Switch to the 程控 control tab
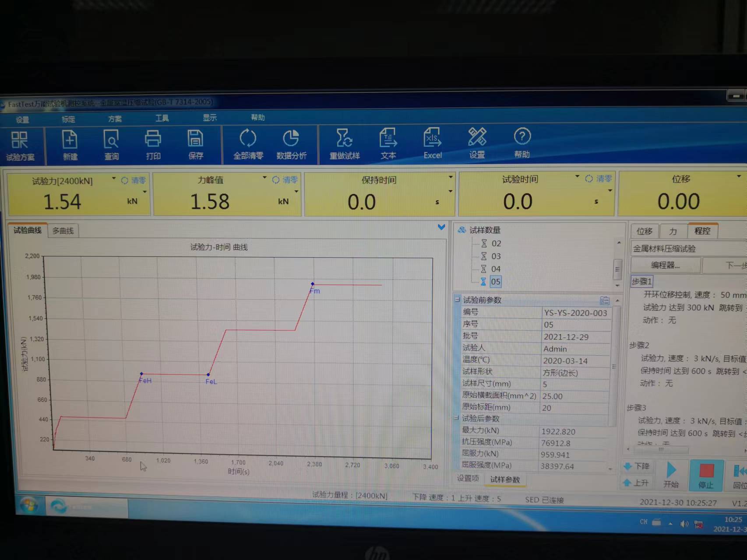 click(702, 231)
